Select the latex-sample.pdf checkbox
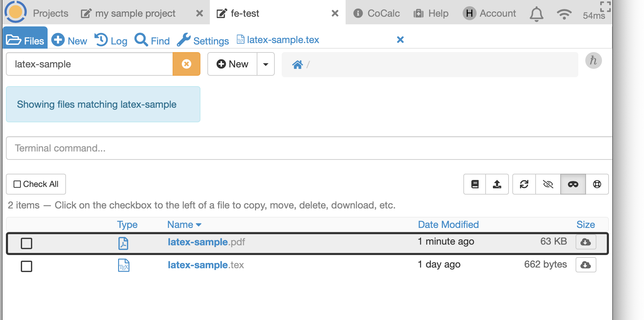The height and width of the screenshot is (320, 644). pyautogui.click(x=27, y=243)
